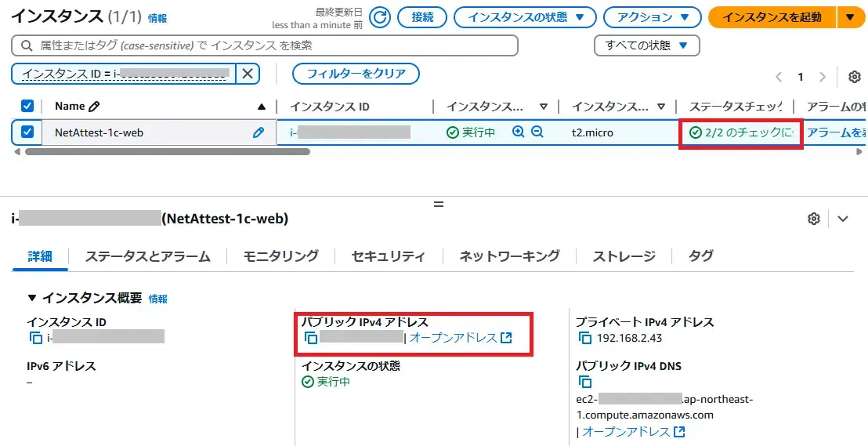Click the 接続 button

422,17
